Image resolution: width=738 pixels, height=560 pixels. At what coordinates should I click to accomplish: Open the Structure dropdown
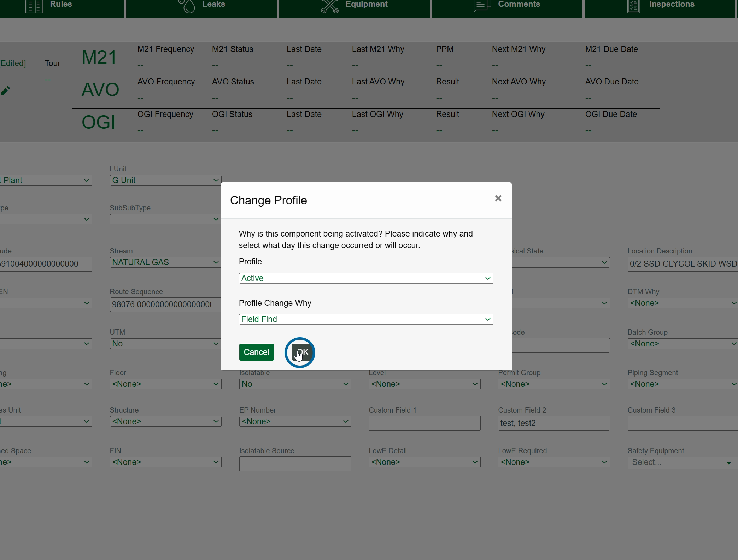click(x=165, y=421)
